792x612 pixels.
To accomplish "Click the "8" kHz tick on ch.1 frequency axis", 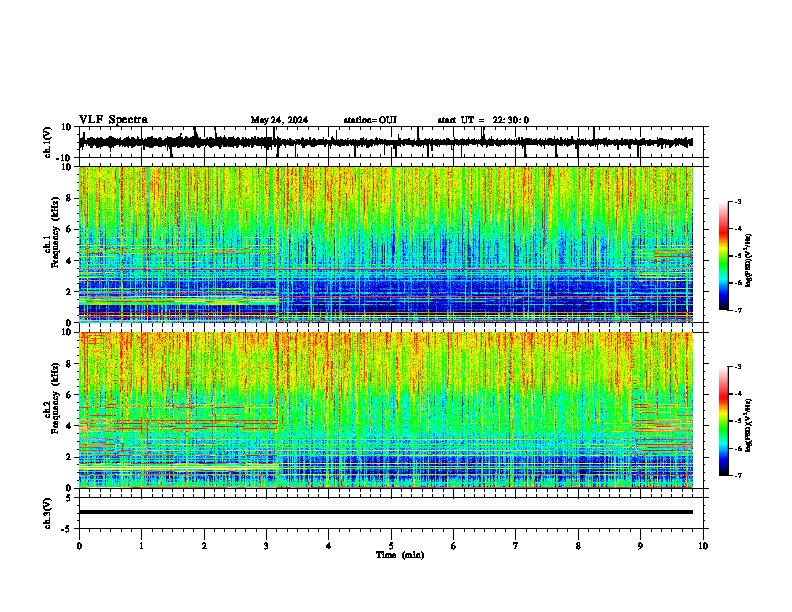I will (x=70, y=198).
